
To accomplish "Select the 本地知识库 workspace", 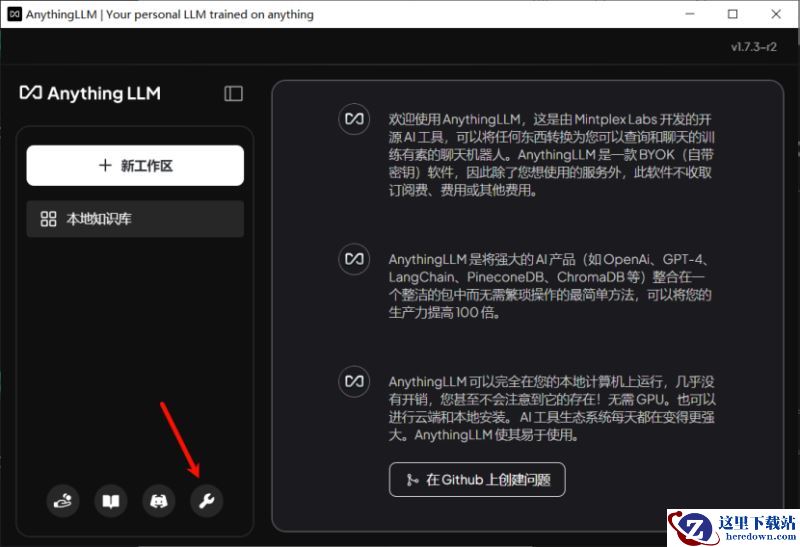I will 135,219.
